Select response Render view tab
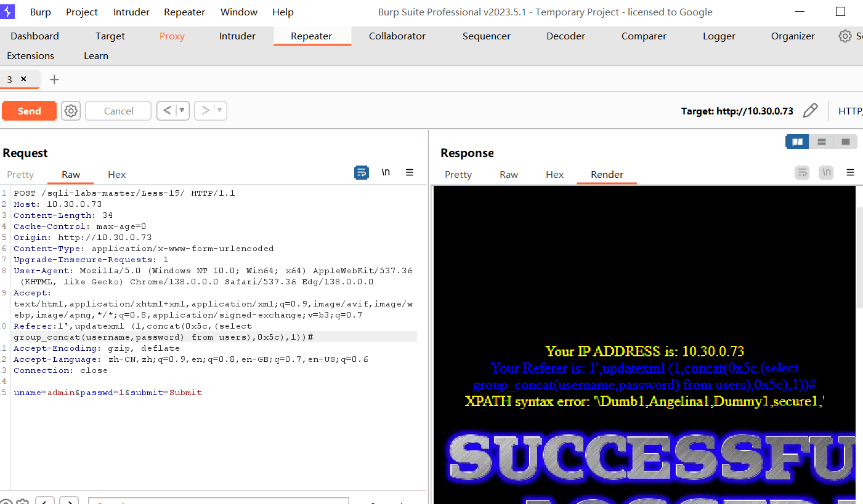This screenshot has height=504, width=863. (x=607, y=175)
